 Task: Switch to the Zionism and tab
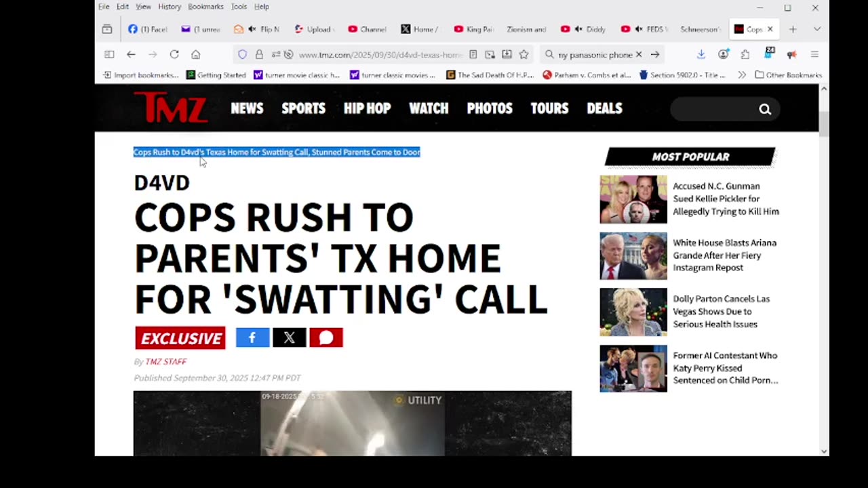pyautogui.click(x=526, y=29)
